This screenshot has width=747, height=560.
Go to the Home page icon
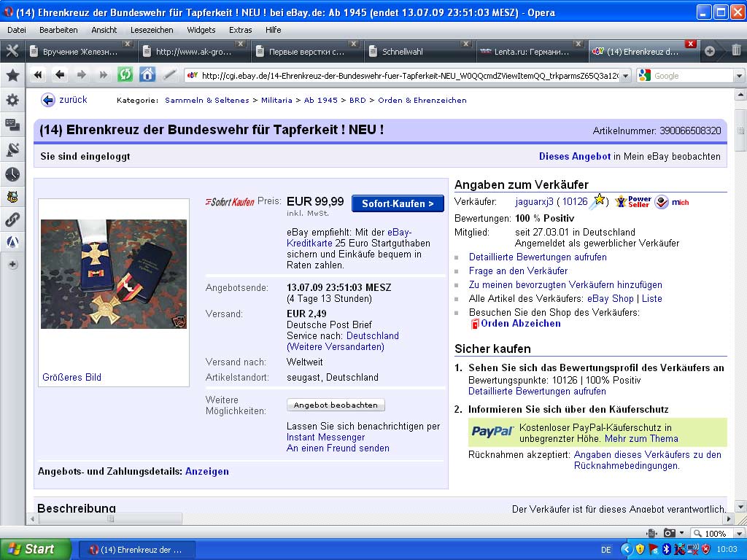147,74
